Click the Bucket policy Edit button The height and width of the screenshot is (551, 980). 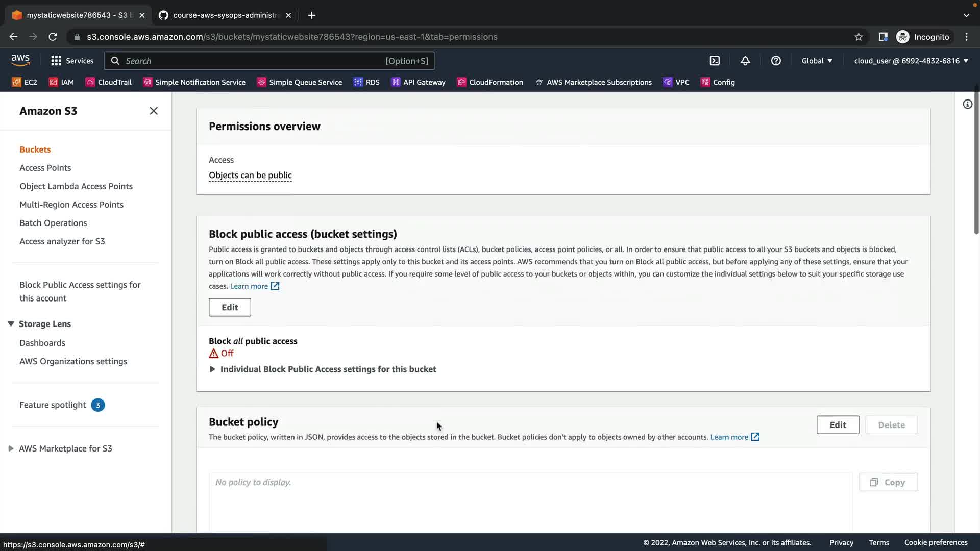pyautogui.click(x=837, y=425)
